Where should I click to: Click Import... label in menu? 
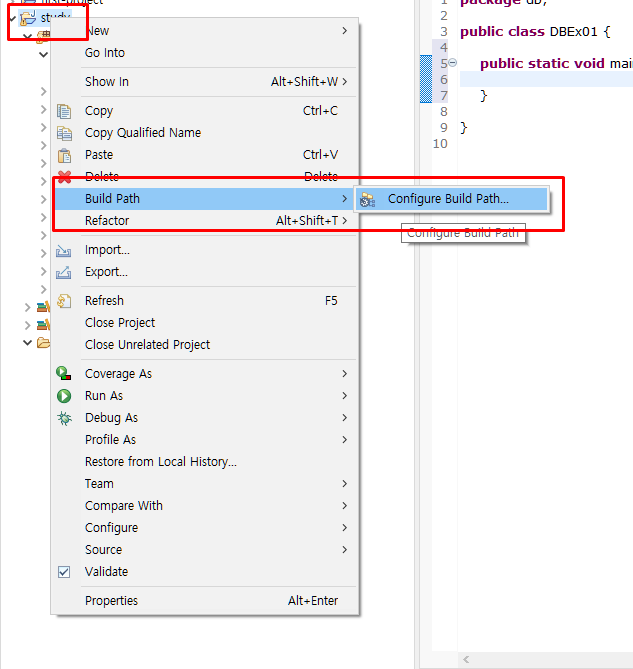coord(107,250)
